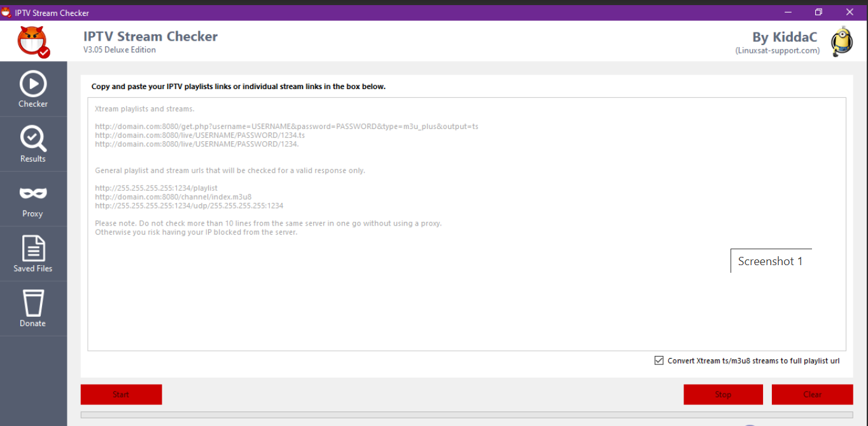Uncheck Convert Xtream ts/m3u8 streams checkbox
This screenshot has width=868, height=426.
coord(659,361)
